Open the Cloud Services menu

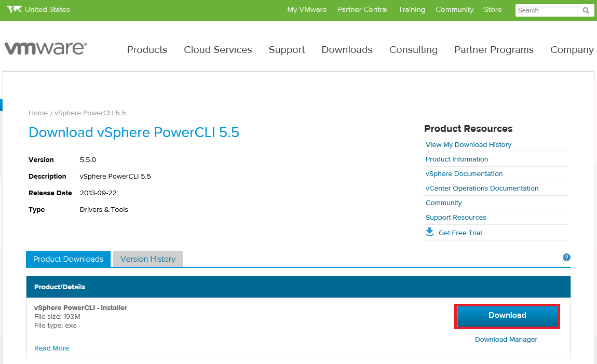click(x=218, y=50)
